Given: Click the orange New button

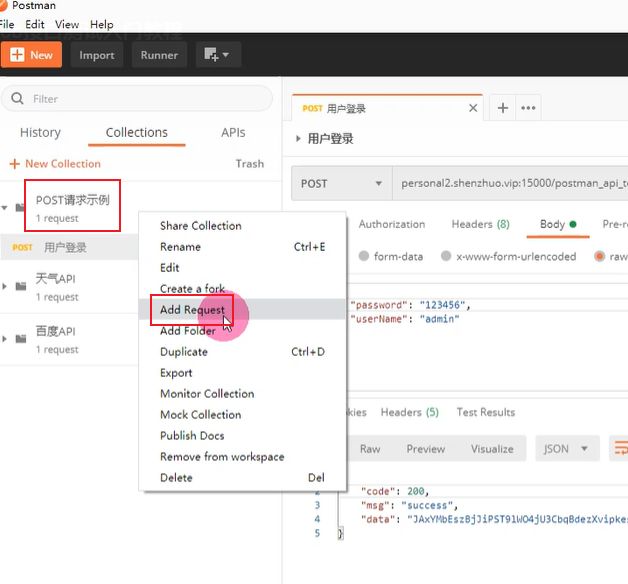Looking at the screenshot, I should pos(32,55).
